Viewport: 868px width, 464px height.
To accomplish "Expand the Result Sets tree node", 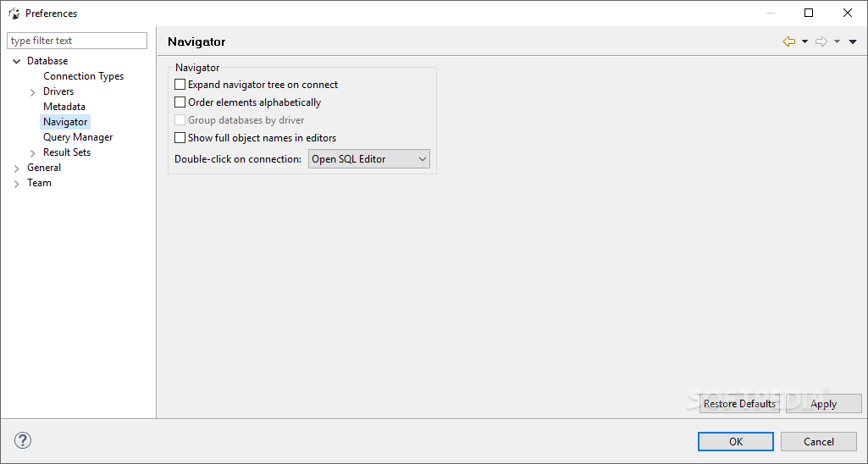I will (x=33, y=152).
